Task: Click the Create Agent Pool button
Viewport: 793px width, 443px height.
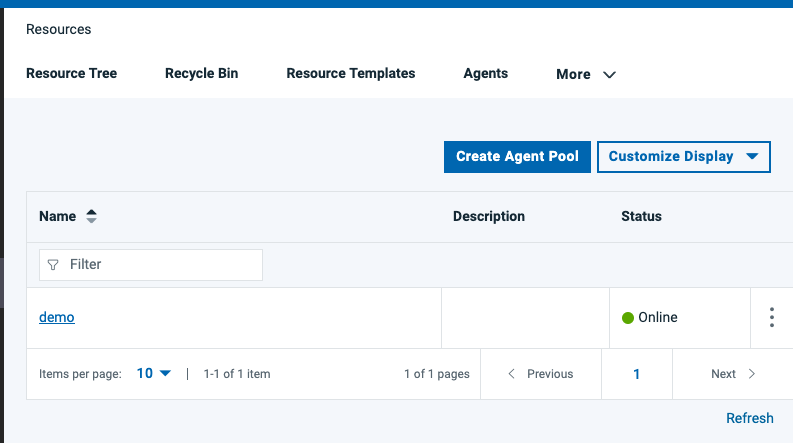Action: [517, 157]
